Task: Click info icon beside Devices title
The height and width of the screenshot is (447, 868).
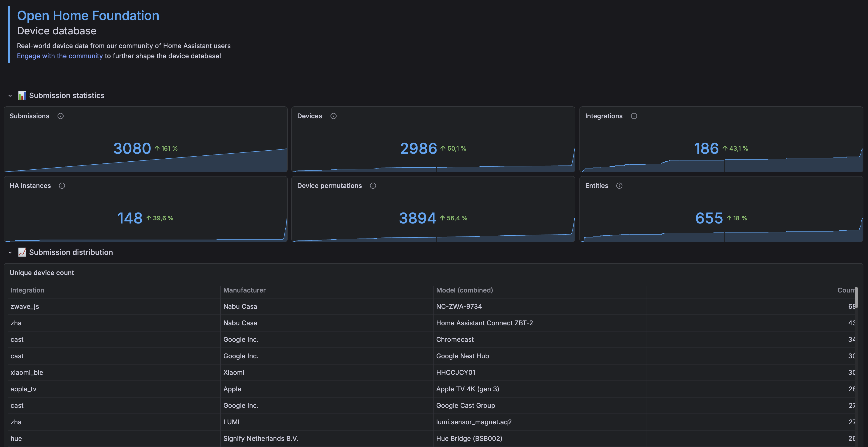Action: tap(333, 116)
